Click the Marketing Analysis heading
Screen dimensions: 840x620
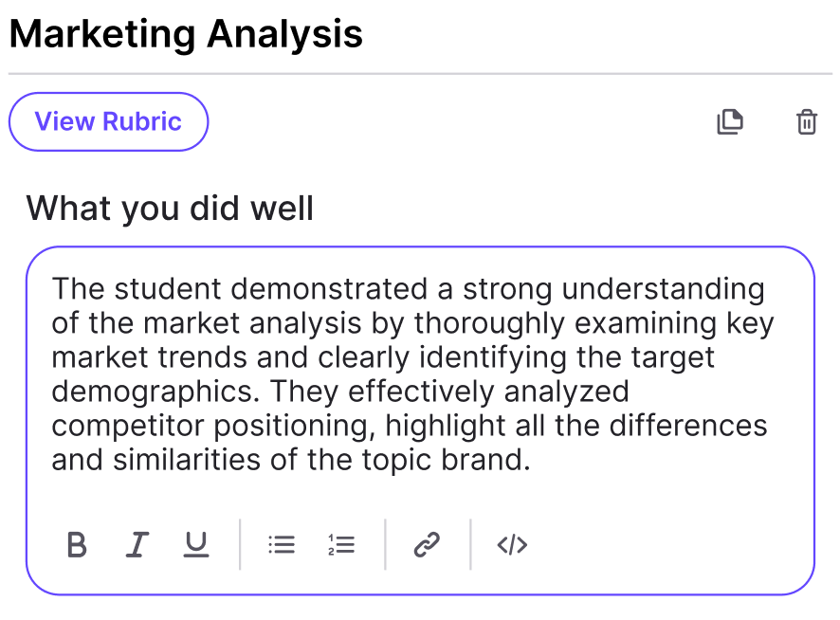(x=186, y=34)
